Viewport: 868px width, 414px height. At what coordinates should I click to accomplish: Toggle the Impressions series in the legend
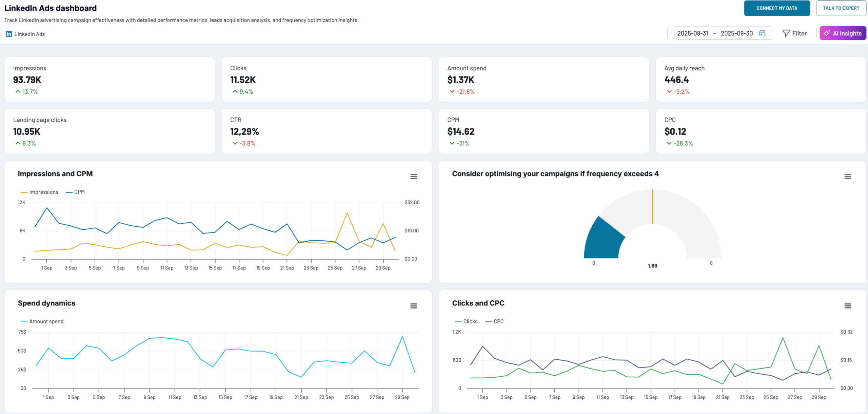coord(43,192)
